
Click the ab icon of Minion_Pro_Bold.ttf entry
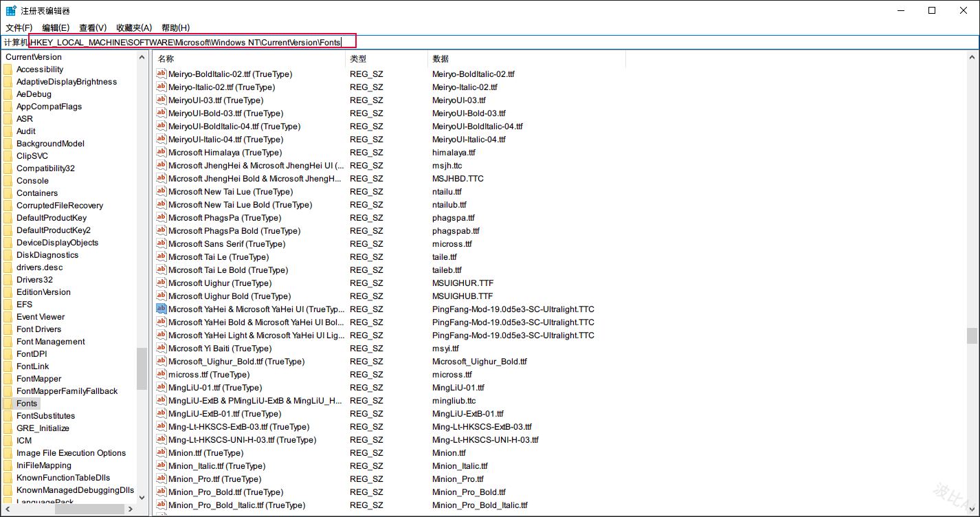(x=162, y=492)
